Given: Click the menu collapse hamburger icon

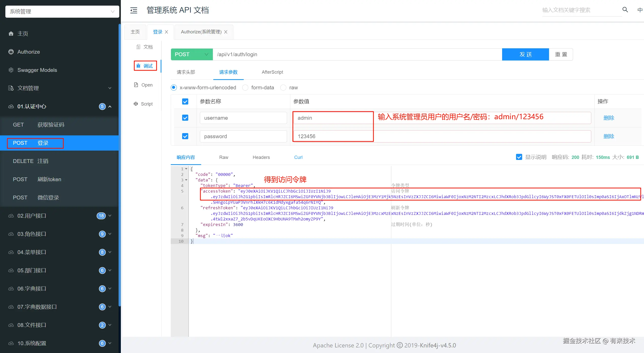Looking at the screenshot, I should pyautogui.click(x=134, y=10).
